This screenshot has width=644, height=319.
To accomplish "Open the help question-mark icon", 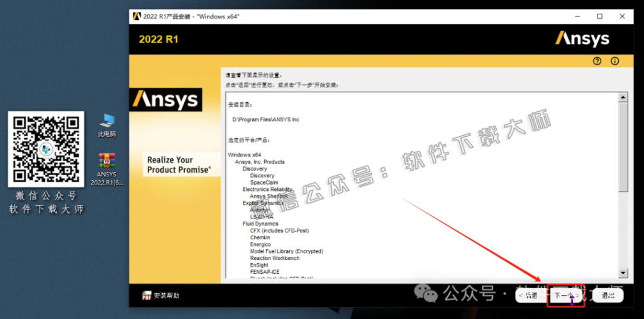I will click(x=597, y=61).
